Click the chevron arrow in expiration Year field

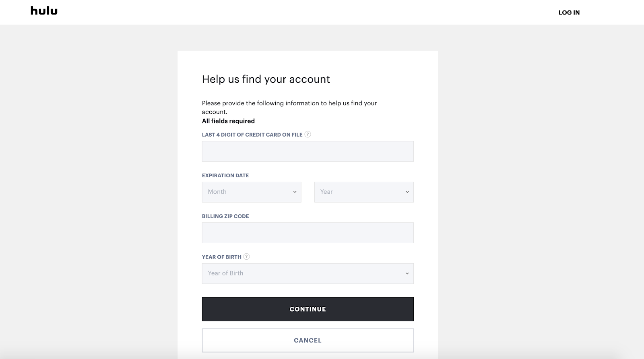tap(407, 192)
